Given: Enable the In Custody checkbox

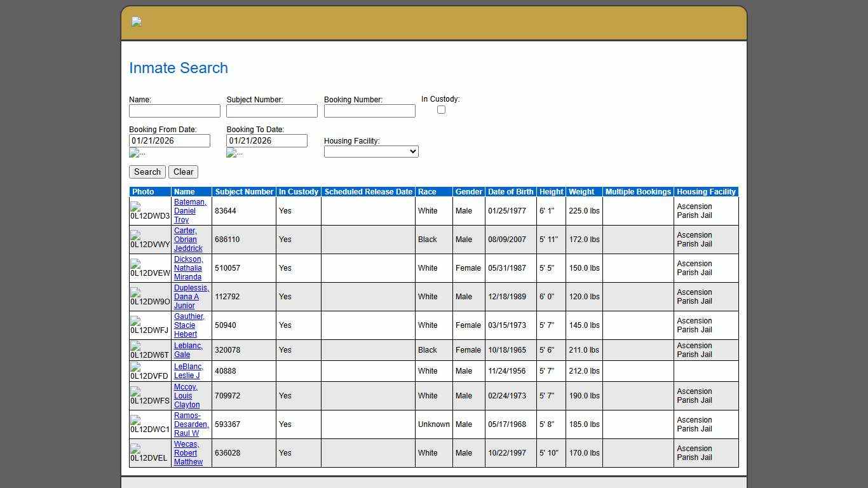Looking at the screenshot, I should [x=441, y=109].
